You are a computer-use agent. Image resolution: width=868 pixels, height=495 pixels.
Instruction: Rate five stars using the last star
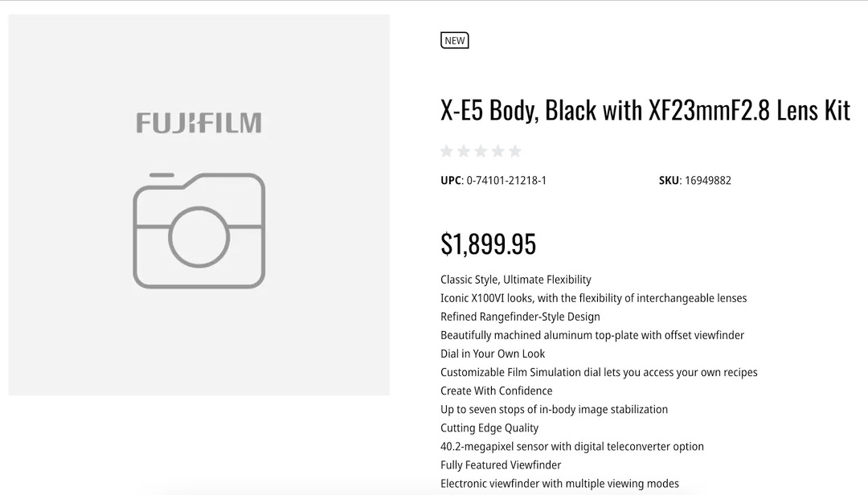pos(515,151)
